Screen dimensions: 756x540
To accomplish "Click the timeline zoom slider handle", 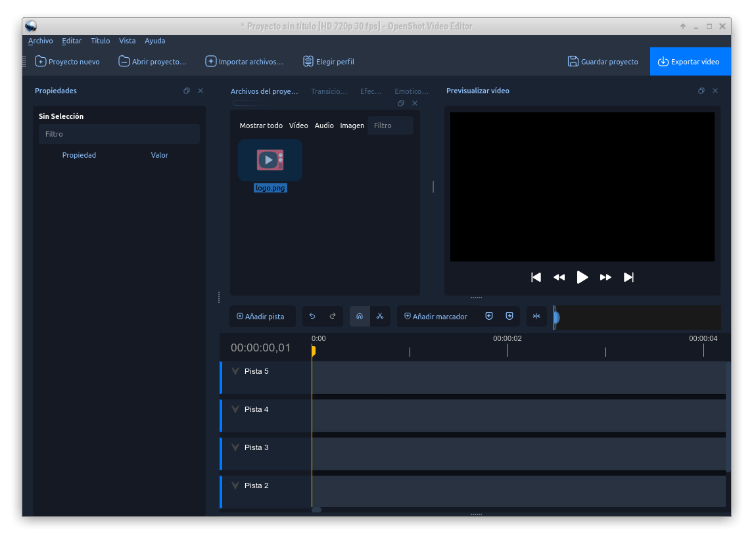I will click(556, 318).
